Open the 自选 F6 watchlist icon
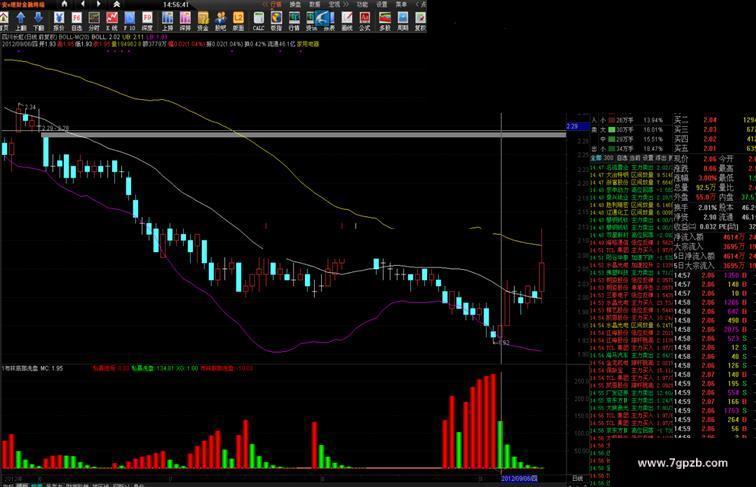The height and width of the screenshot is (487, 756). pyautogui.click(x=76, y=21)
